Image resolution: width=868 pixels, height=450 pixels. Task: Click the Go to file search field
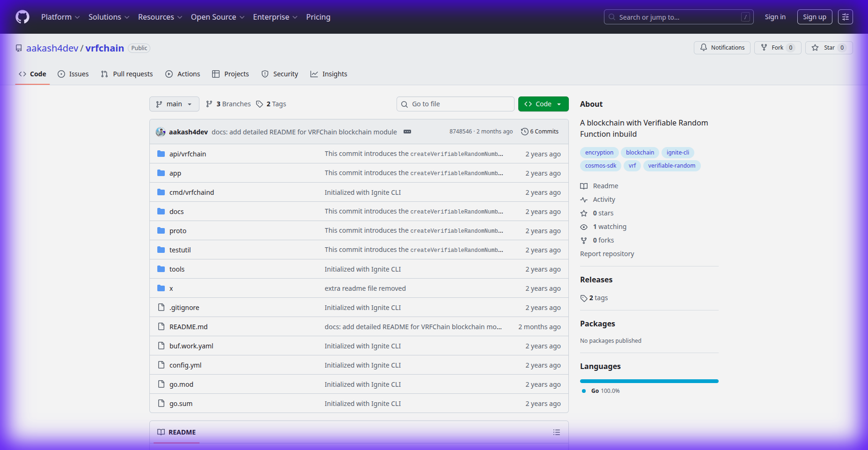tap(456, 104)
